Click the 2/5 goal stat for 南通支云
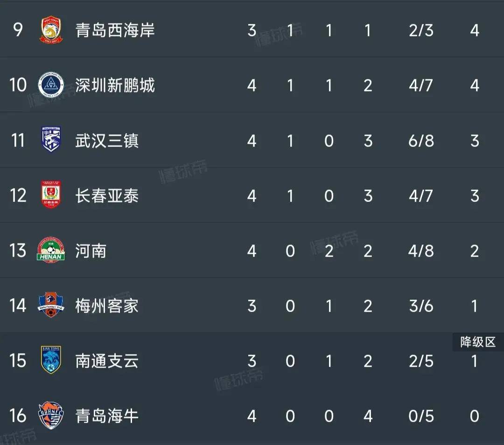504x445 pixels. (421, 361)
